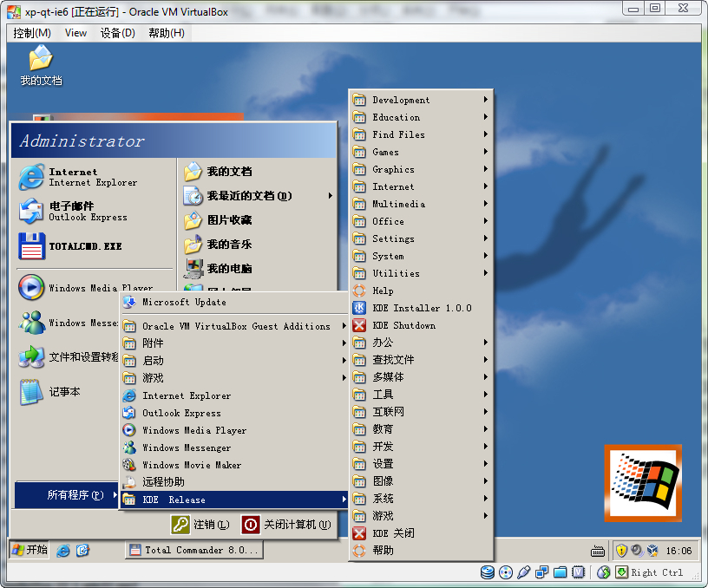This screenshot has height=588, width=708.
Task: Click security shield tray icon
Action: [622, 550]
